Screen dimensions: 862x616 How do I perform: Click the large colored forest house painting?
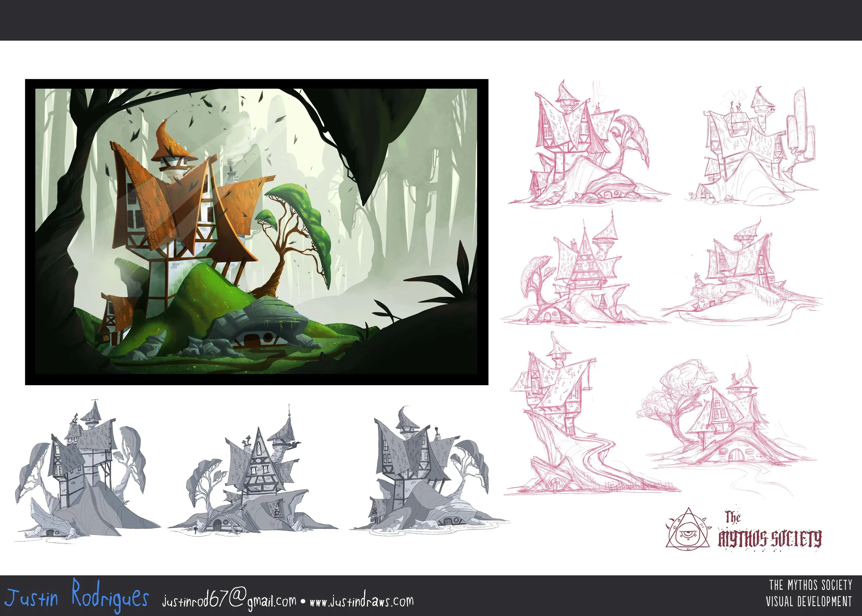[x=257, y=232]
